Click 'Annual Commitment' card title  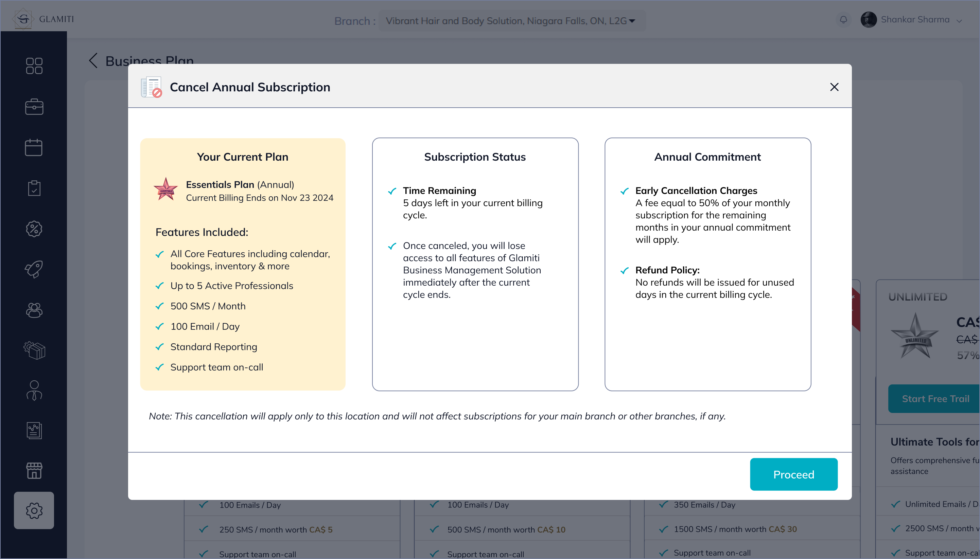tap(707, 157)
